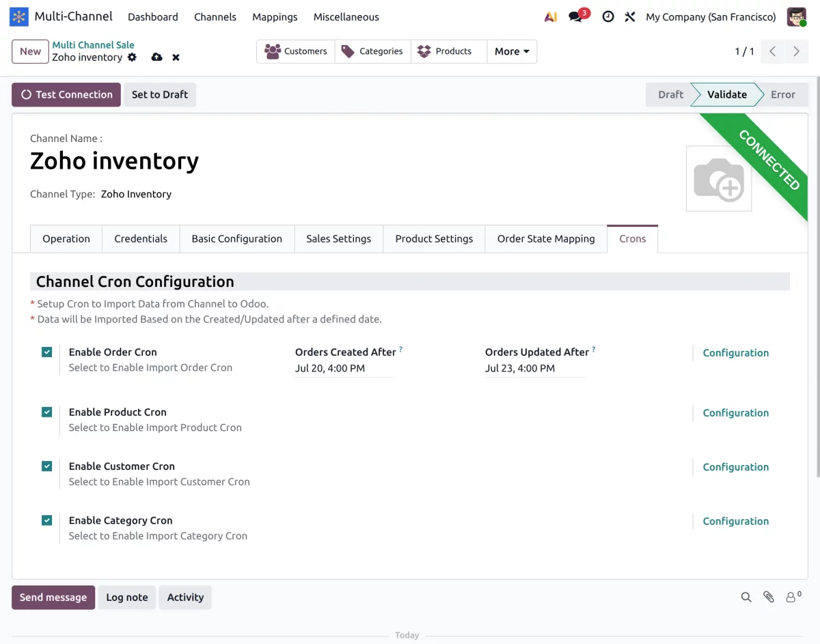
Task: Open the debug tools wrench icon
Action: pos(630,17)
